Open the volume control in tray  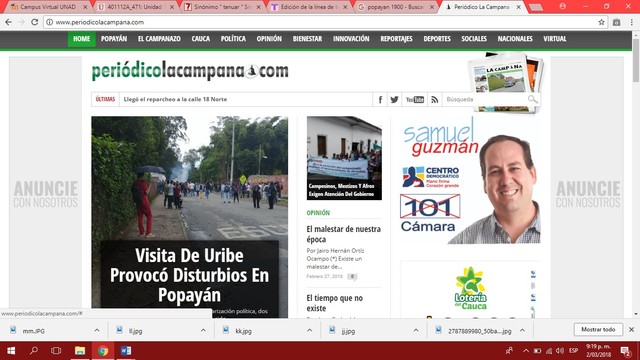pos(560,351)
